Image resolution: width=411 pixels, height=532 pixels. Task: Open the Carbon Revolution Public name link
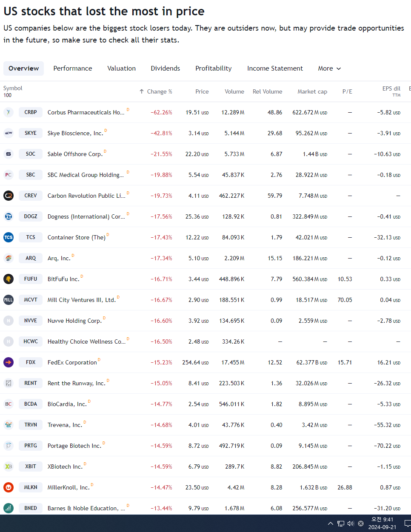point(86,196)
